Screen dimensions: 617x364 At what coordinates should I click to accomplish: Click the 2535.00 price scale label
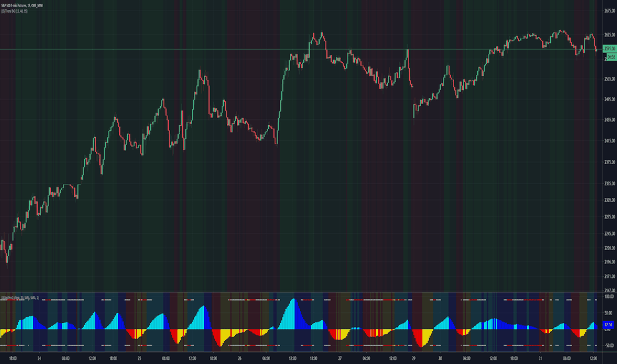(610, 79)
